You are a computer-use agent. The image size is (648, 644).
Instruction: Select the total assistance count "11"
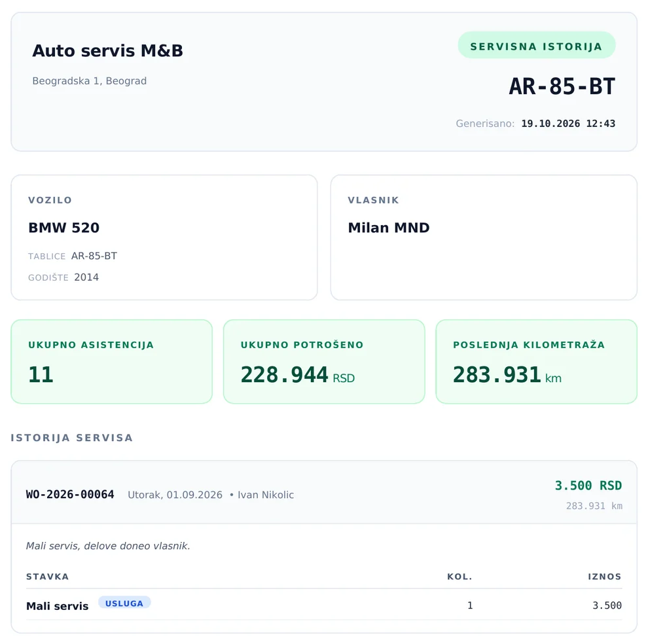coord(41,374)
